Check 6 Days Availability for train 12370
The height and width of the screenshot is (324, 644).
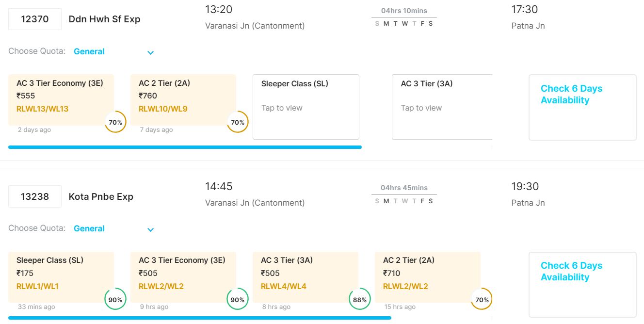tap(571, 95)
